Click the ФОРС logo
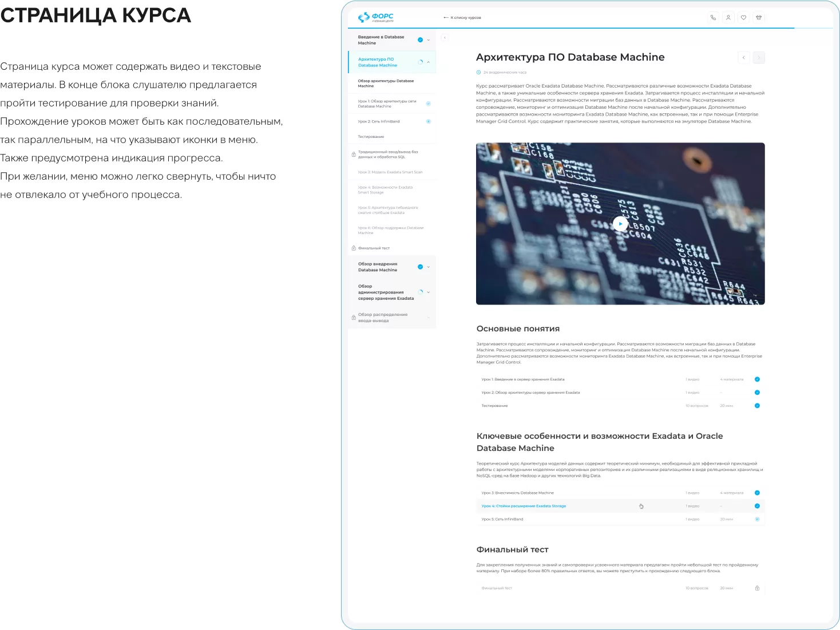 [376, 18]
